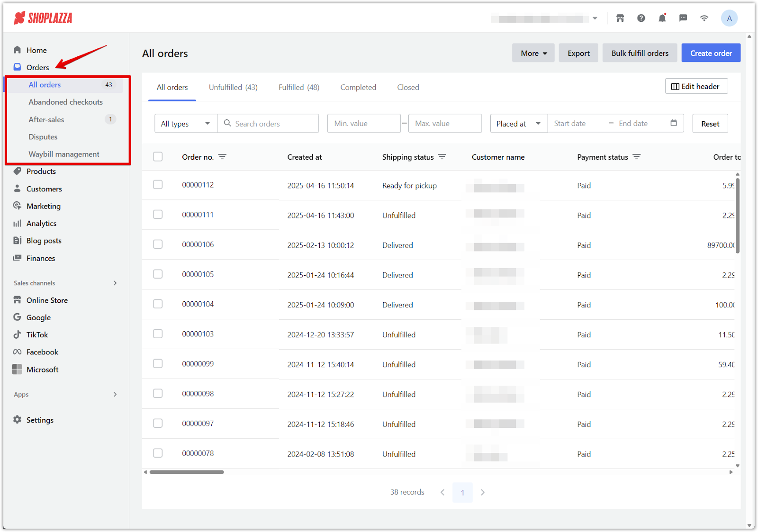Click the Google G icon
Image resolution: width=758 pixels, height=532 pixels.
[x=18, y=317]
